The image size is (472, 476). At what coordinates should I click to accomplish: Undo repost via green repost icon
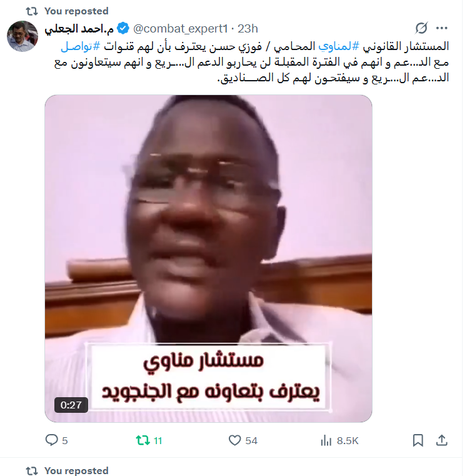click(x=143, y=440)
